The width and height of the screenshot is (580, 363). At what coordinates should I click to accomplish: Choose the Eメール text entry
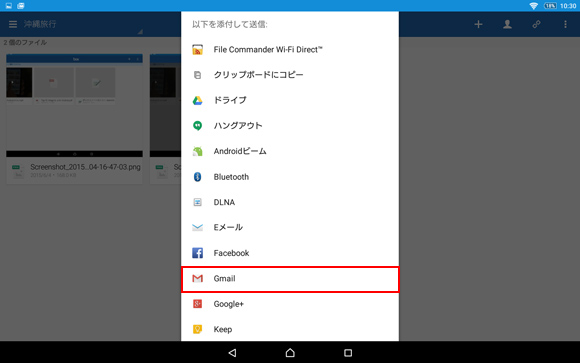click(228, 227)
